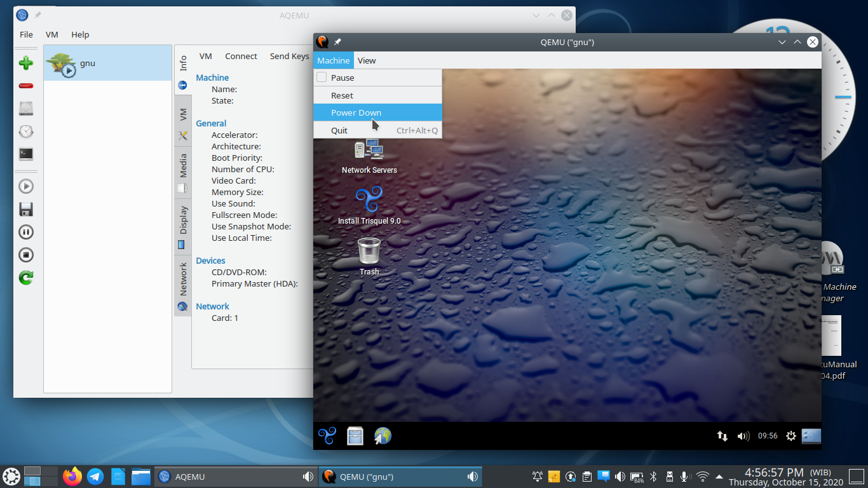This screenshot has width=868, height=488.
Task: Switch to the VM side tab
Action: (183, 121)
